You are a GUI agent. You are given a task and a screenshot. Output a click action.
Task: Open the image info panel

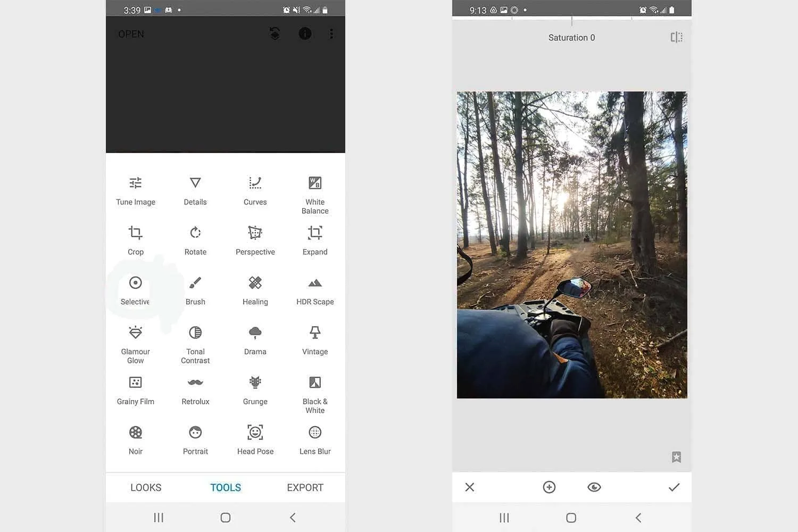point(305,34)
